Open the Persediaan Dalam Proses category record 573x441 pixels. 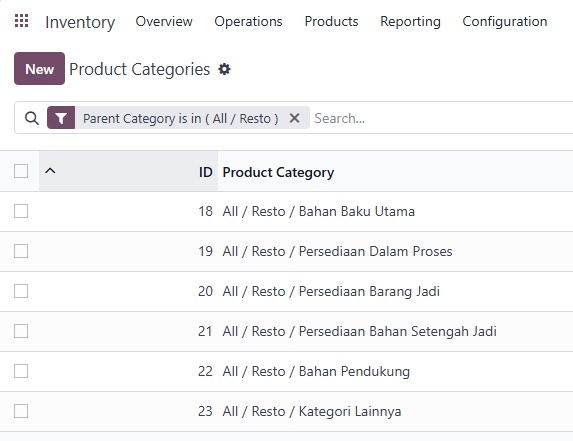(337, 251)
